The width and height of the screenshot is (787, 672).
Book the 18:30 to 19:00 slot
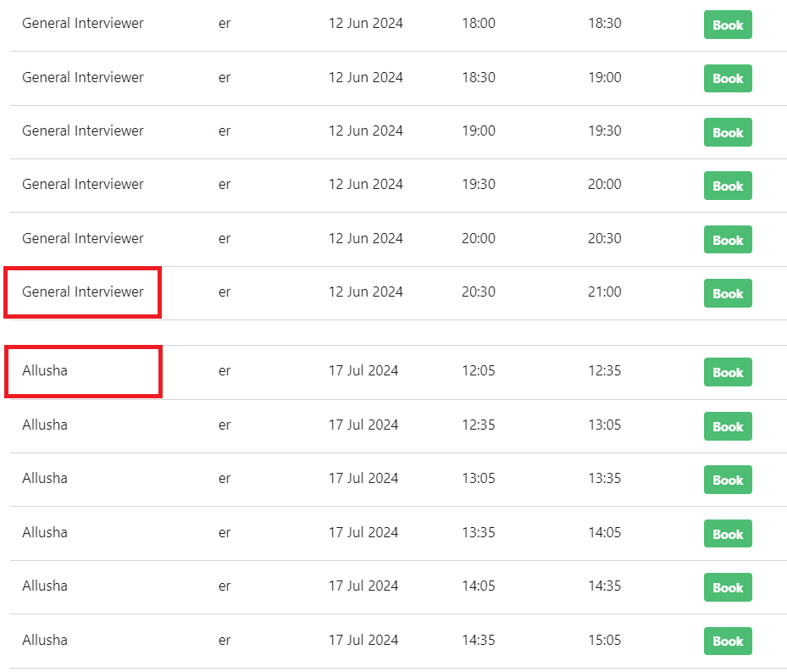click(x=727, y=78)
